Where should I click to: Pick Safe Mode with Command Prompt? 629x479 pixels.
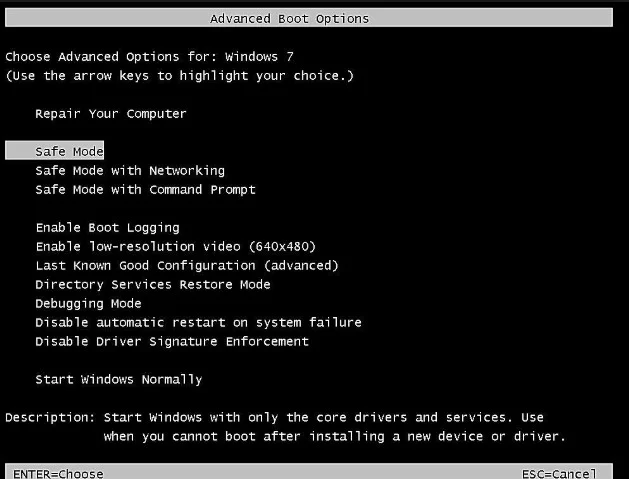pos(145,190)
